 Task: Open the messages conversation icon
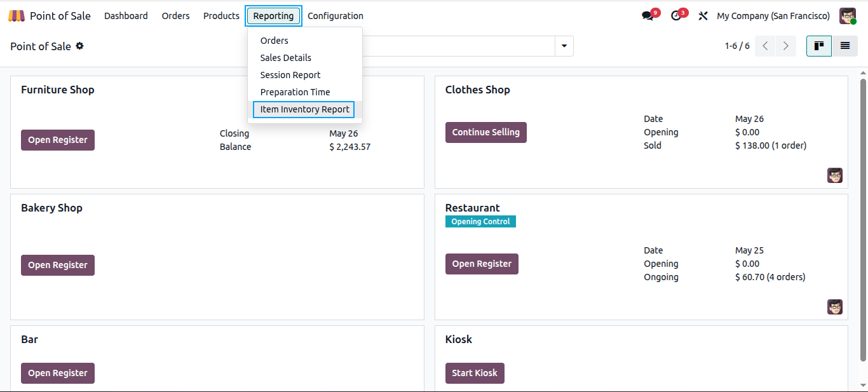coord(648,16)
